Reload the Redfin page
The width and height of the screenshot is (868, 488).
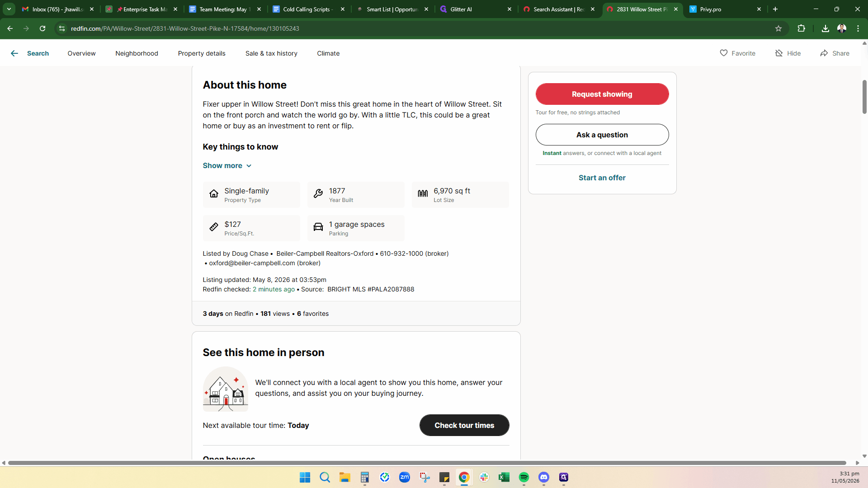coord(42,28)
